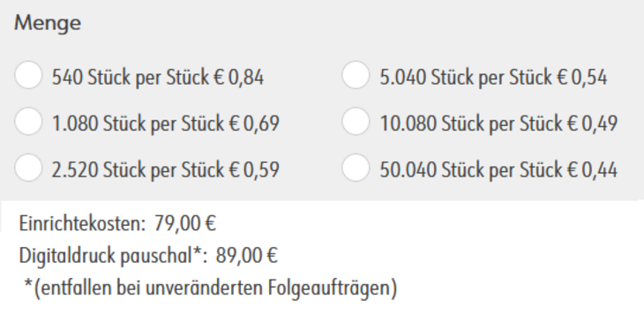
Task: Choose the 1.080 Stück quantity radio button
Action: [28, 122]
